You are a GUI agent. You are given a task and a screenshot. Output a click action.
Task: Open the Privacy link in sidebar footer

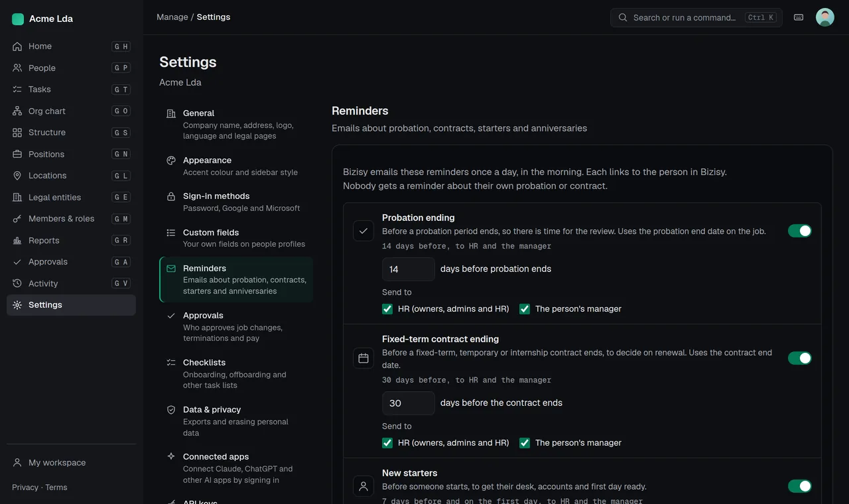[25, 487]
